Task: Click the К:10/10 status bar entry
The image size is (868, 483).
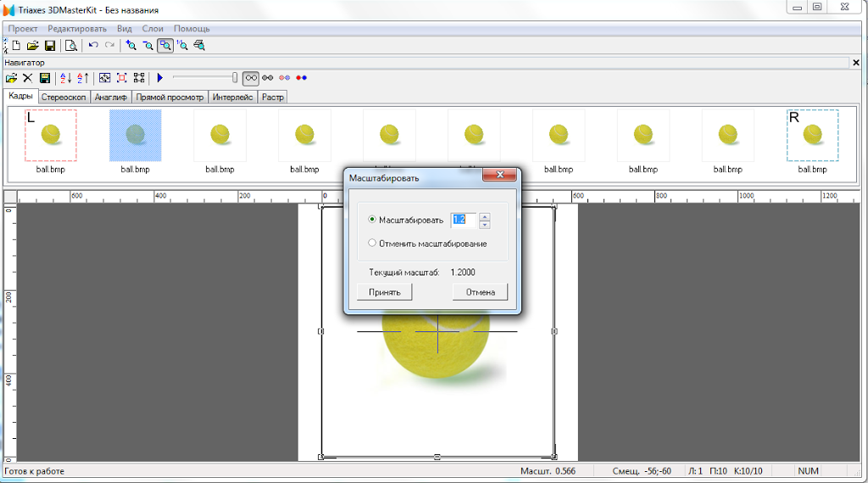Action: pyautogui.click(x=748, y=471)
